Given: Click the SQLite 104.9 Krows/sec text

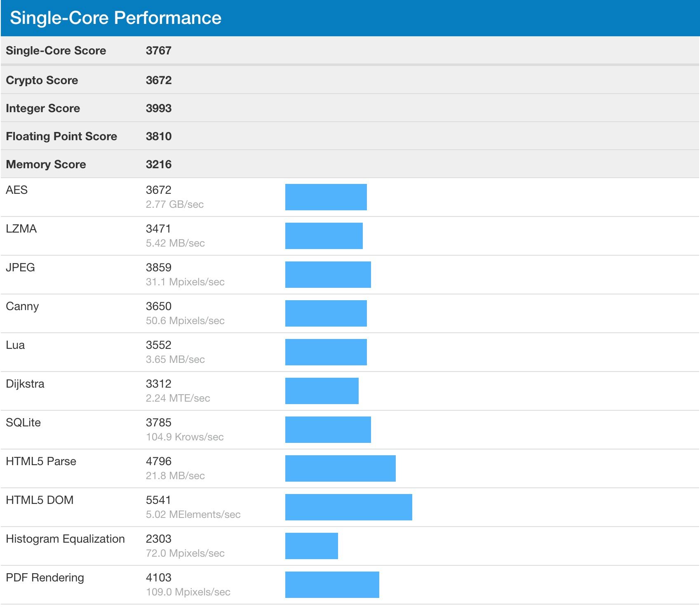Looking at the screenshot, I should pos(185,437).
